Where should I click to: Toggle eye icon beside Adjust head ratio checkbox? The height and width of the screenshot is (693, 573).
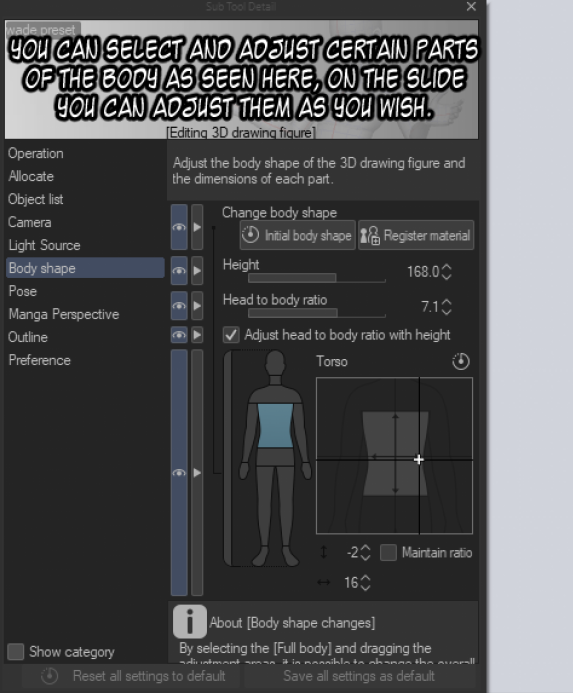click(179, 335)
